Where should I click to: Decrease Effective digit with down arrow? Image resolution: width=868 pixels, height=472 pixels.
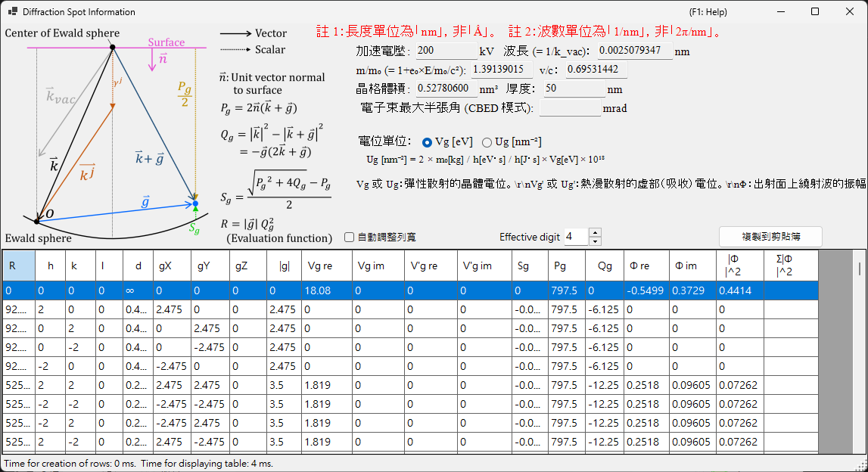coord(595,241)
